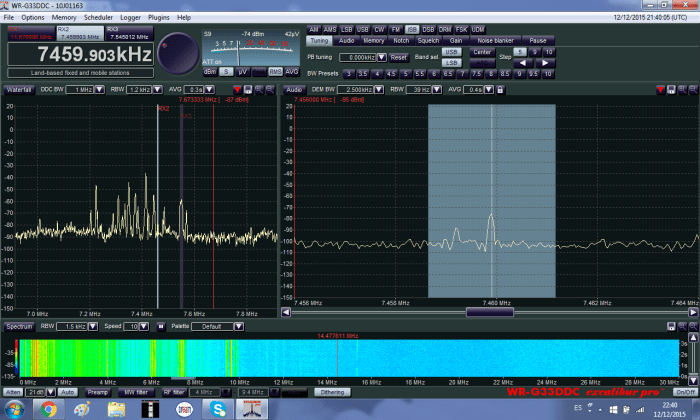This screenshot has width=700, height=420.
Task: Click the AVG lock icon in Audio panel
Action: pyautogui.click(x=498, y=89)
